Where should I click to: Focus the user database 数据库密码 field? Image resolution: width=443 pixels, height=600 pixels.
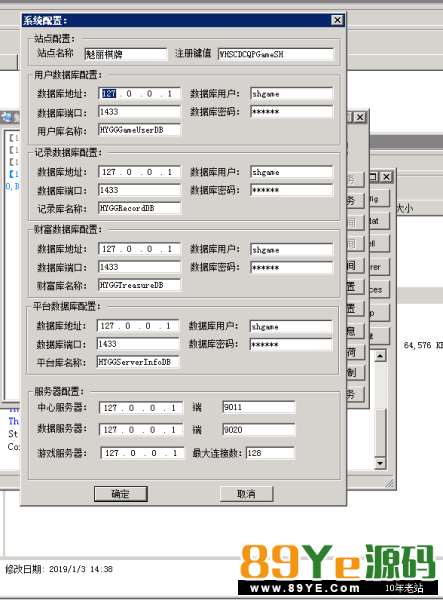click(292, 112)
